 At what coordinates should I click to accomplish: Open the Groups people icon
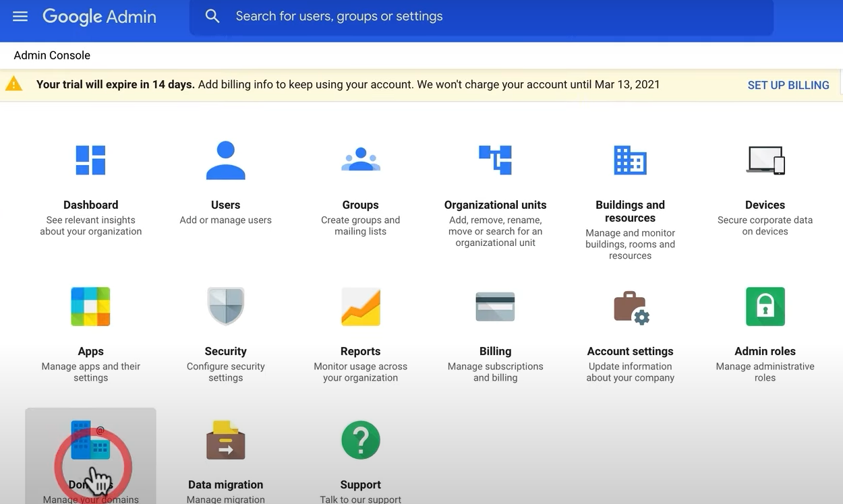click(361, 160)
